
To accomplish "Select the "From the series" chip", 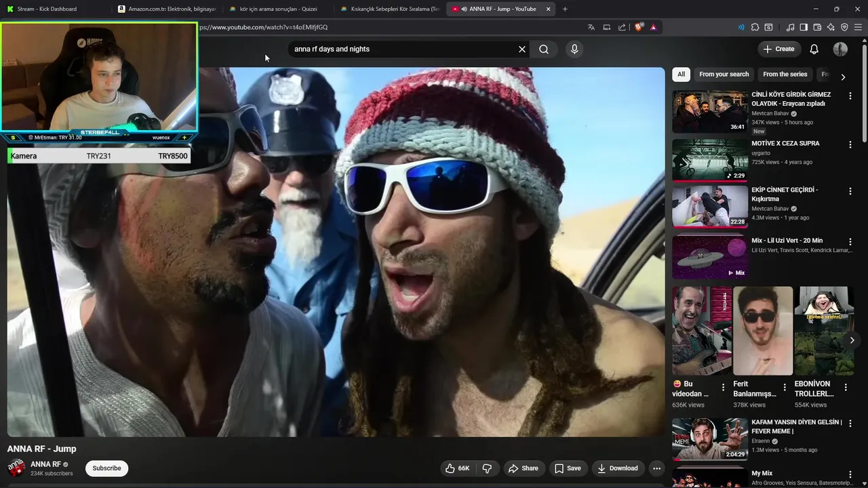I will click(x=785, y=75).
